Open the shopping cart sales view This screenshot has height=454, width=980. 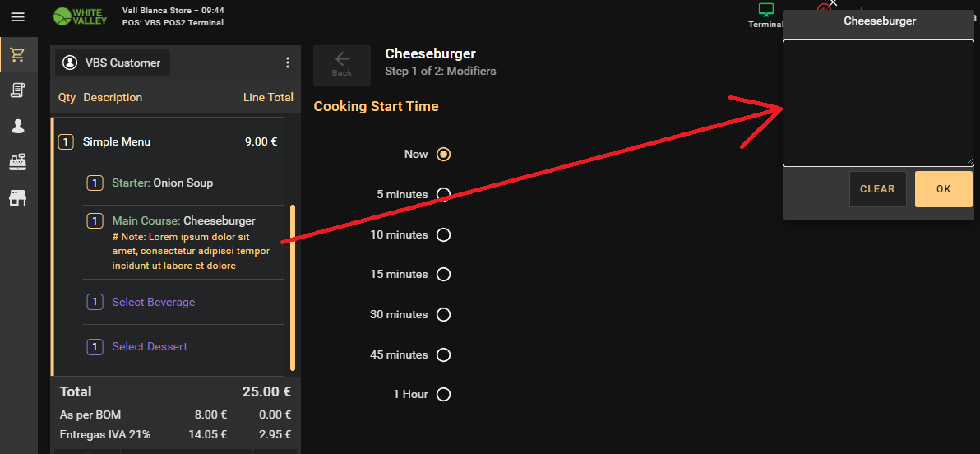click(17, 55)
